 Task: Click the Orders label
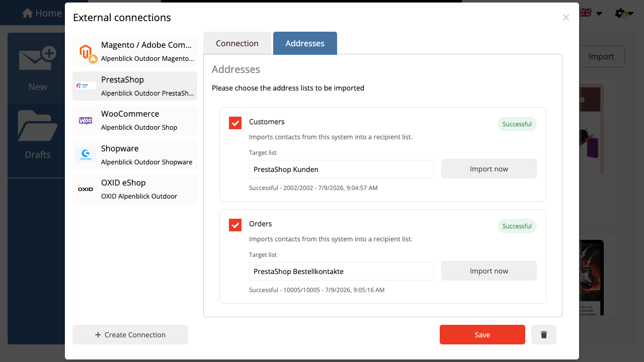[261, 224]
